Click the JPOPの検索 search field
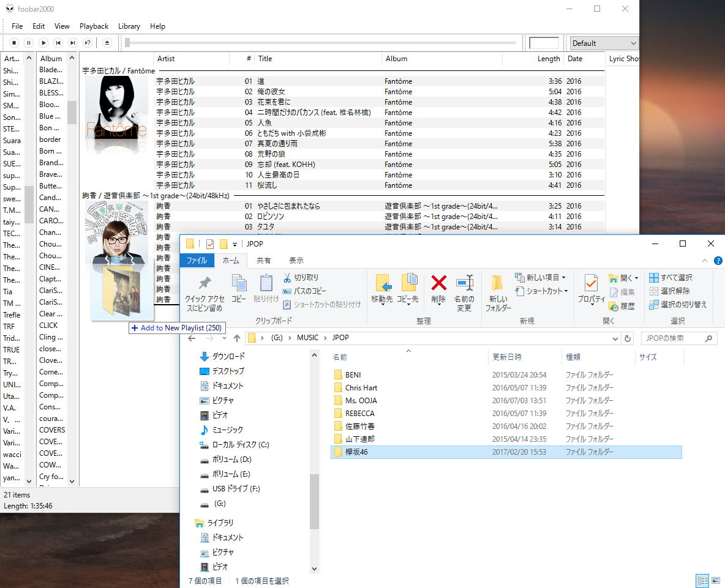The height and width of the screenshot is (588, 725). point(678,338)
